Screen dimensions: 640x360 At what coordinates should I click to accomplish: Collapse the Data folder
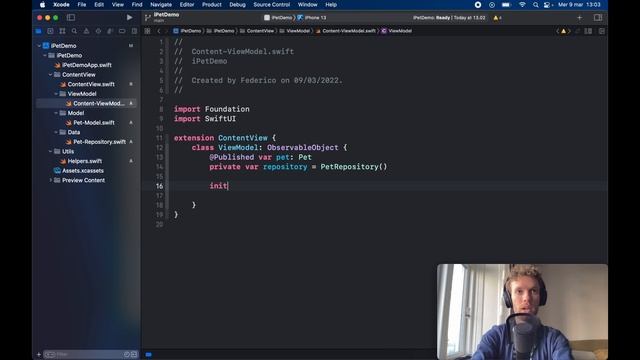(x=56, y=132)
